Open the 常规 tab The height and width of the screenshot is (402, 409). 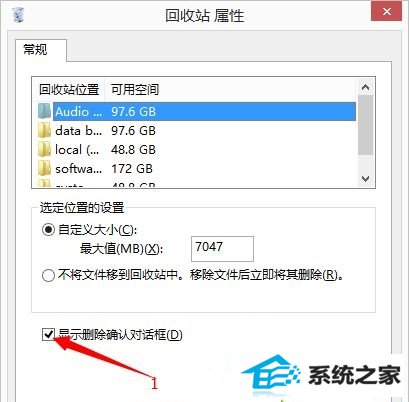(x=35, y=50)
